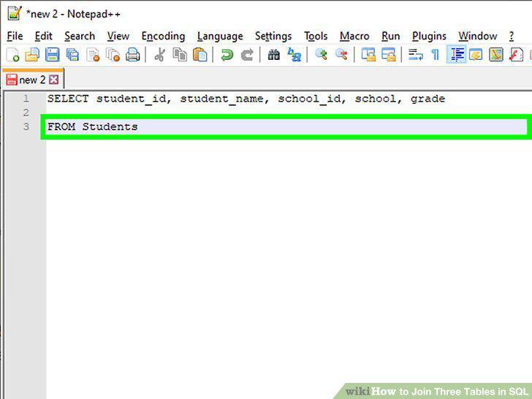532x399 pixels.
Task: Click student_name in the query
Action: [222, 99]
